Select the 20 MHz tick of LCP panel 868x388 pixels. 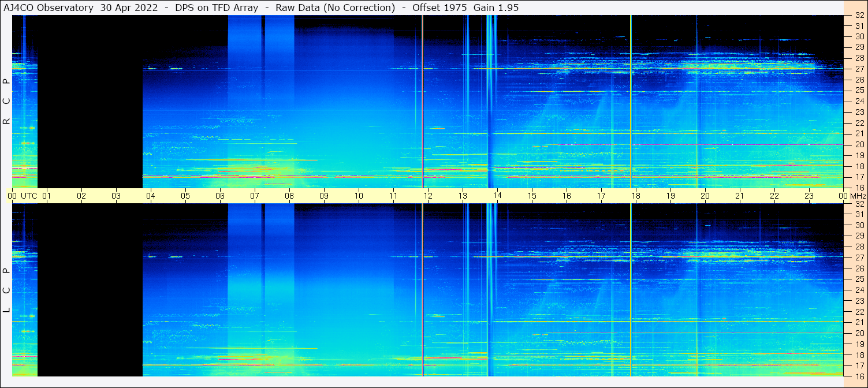pos(859,333)
